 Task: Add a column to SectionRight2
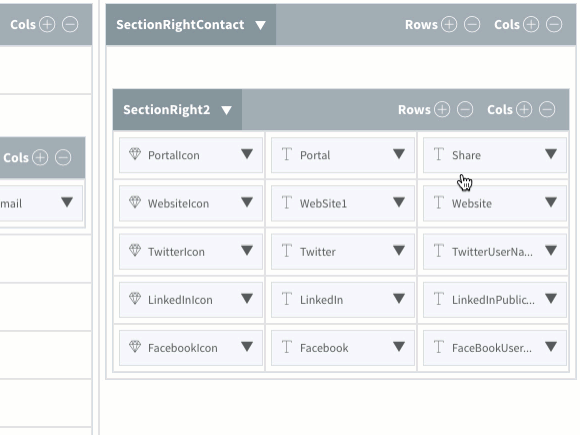pos(524,109)
